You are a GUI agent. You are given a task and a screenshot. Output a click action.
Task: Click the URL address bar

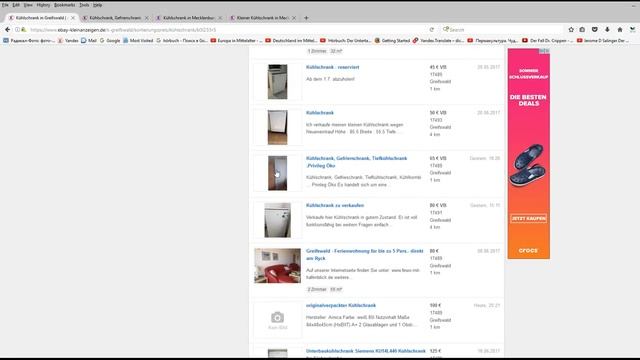(224, 30)
